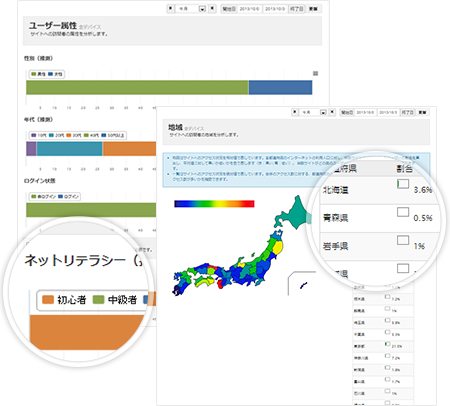Toggle 初心者 legend item in ネットリテラシー chart
This screenshot has height=406, width=450.
[64, 300]
